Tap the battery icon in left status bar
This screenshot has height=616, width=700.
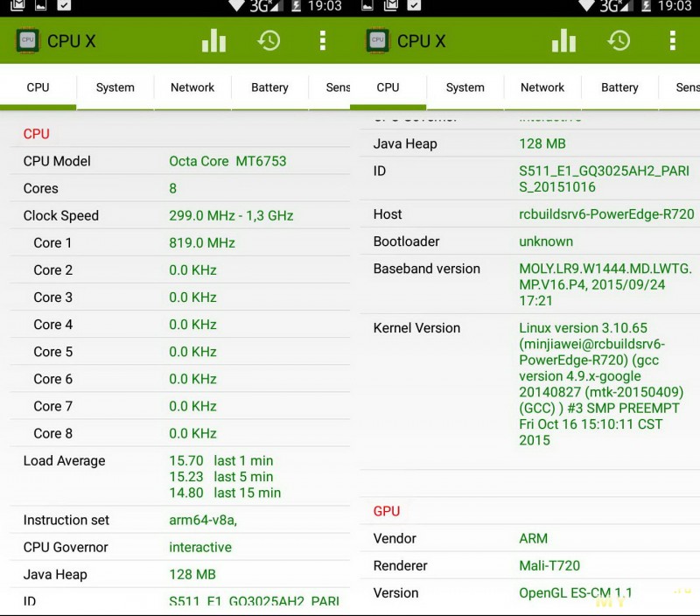pos(296,6)
